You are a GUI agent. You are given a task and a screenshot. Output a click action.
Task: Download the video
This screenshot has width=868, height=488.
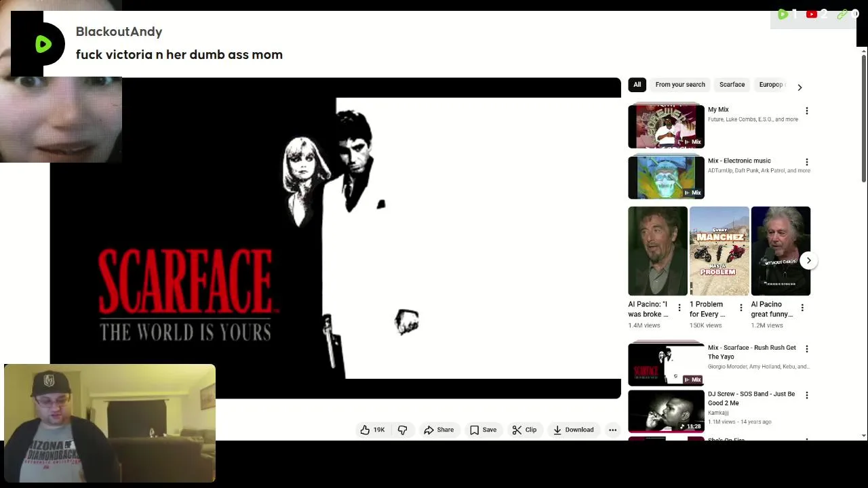(573, 430)
